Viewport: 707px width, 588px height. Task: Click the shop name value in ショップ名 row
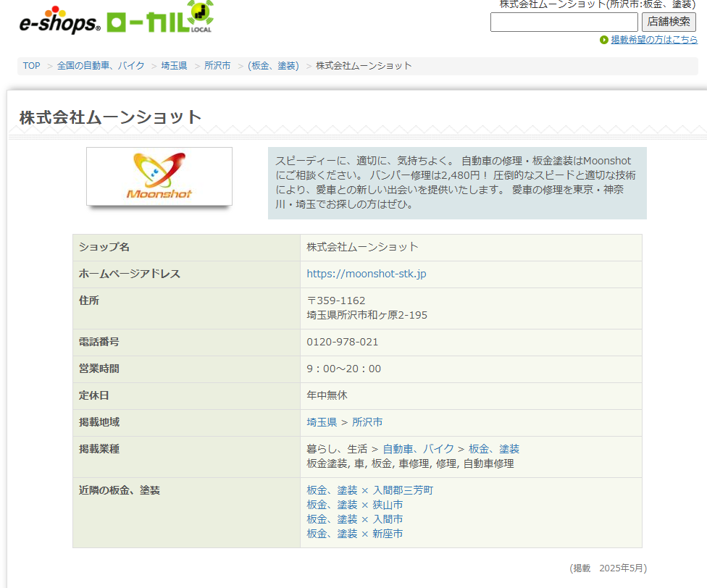tap(362, 247)
